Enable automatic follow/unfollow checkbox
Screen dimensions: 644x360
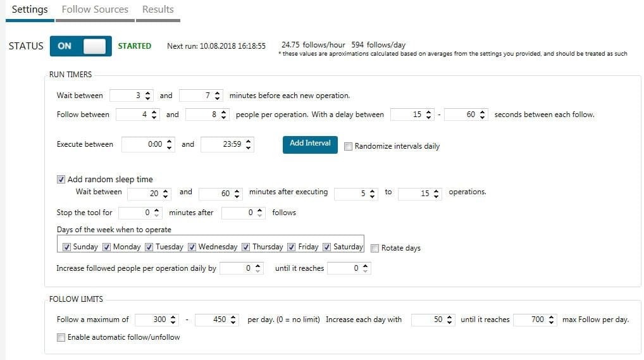[x=61, y=337]
